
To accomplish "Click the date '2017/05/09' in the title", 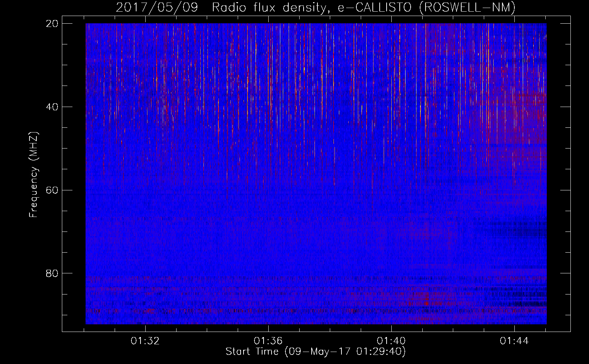I will pos(157,7).
